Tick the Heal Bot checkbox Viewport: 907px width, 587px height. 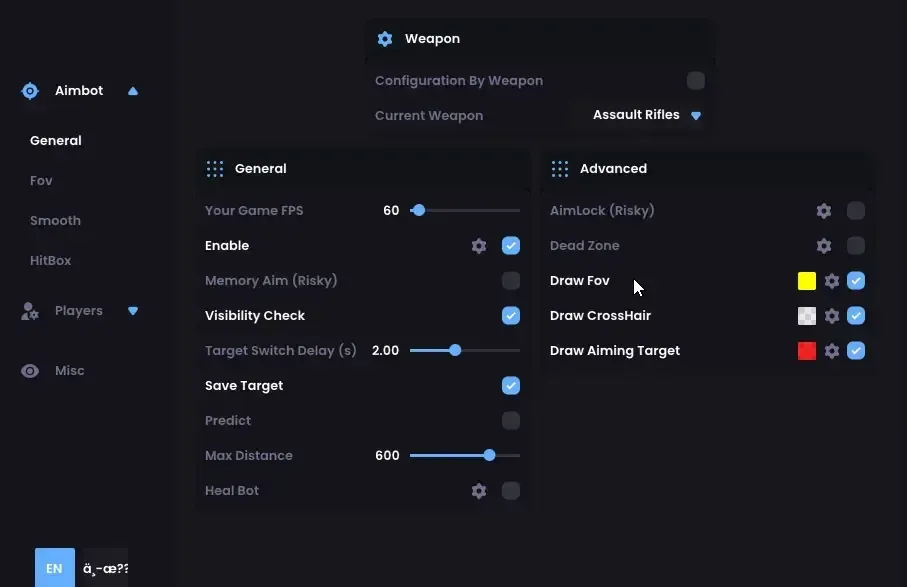[x=511, y=491]
